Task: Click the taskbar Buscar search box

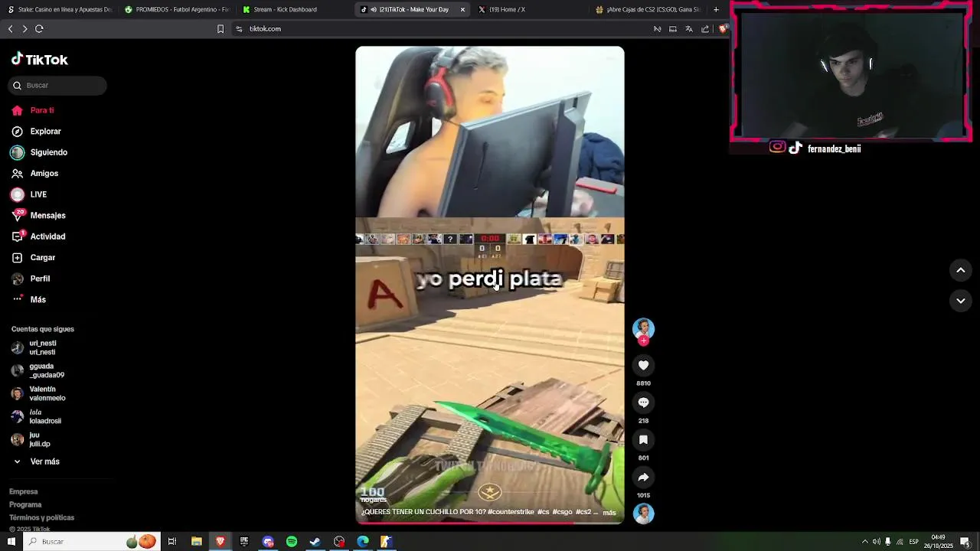Action: pyautogui.click(x=92, y=542)
